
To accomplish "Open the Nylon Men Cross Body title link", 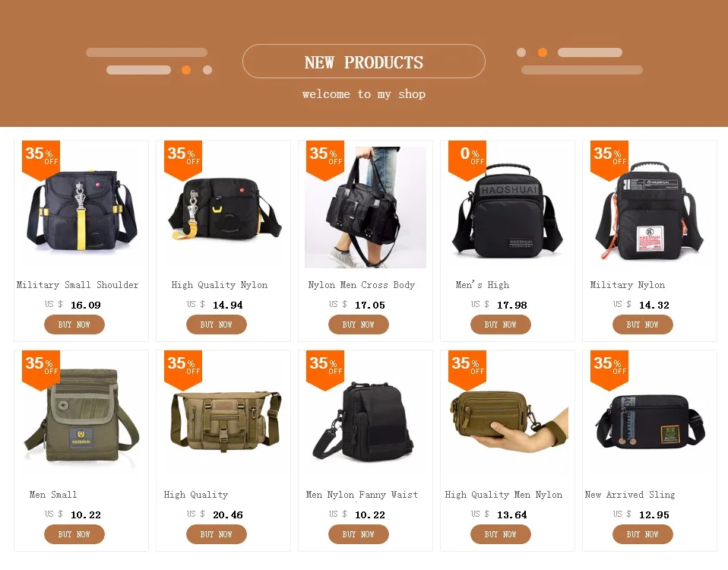I will point(361,285).
